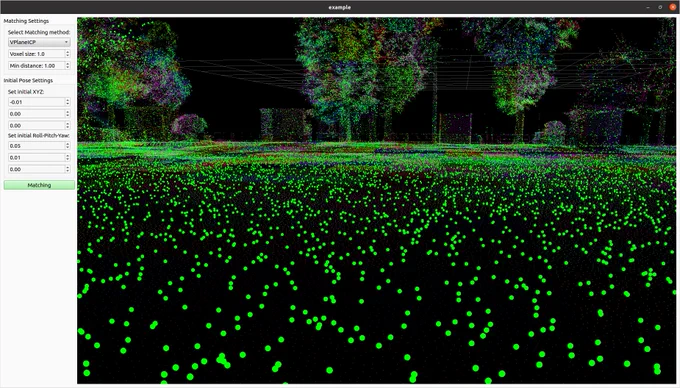Focus the Min distance value field
This screenshot has height=388, width=680.
tap(36, 65)
